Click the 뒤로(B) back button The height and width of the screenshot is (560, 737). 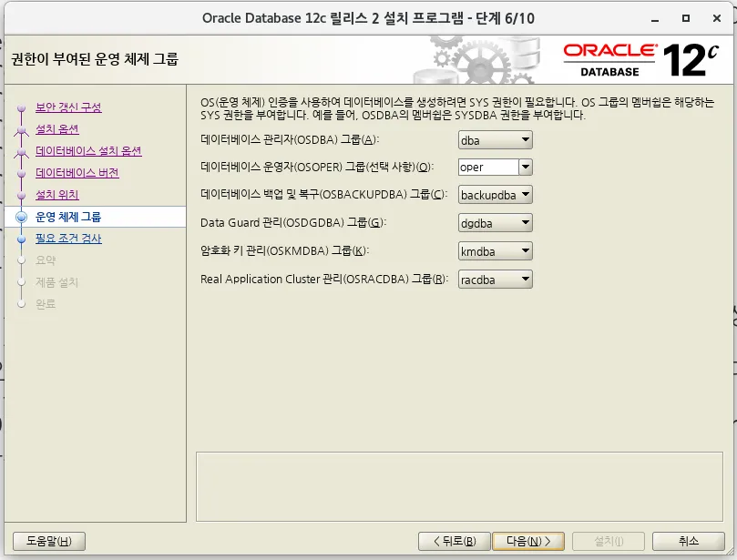454,541
